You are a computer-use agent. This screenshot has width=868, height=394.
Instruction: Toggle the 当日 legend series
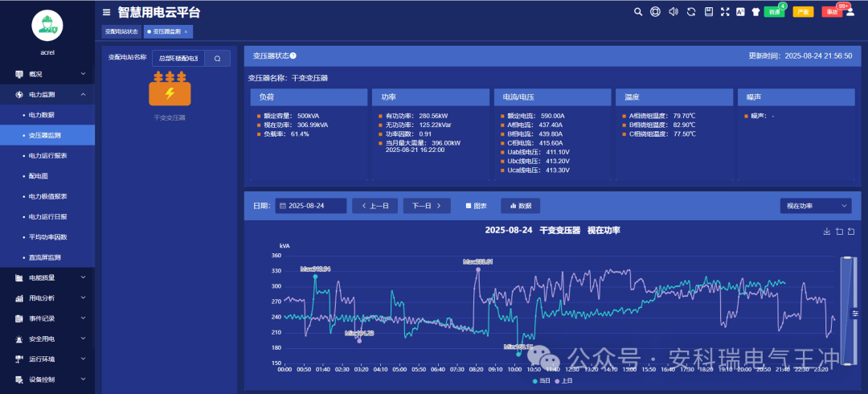(x=541, y=381)
